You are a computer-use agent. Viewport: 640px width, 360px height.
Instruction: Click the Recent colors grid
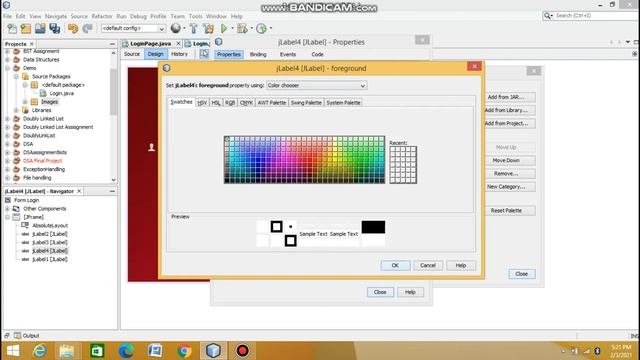point(403,165)
